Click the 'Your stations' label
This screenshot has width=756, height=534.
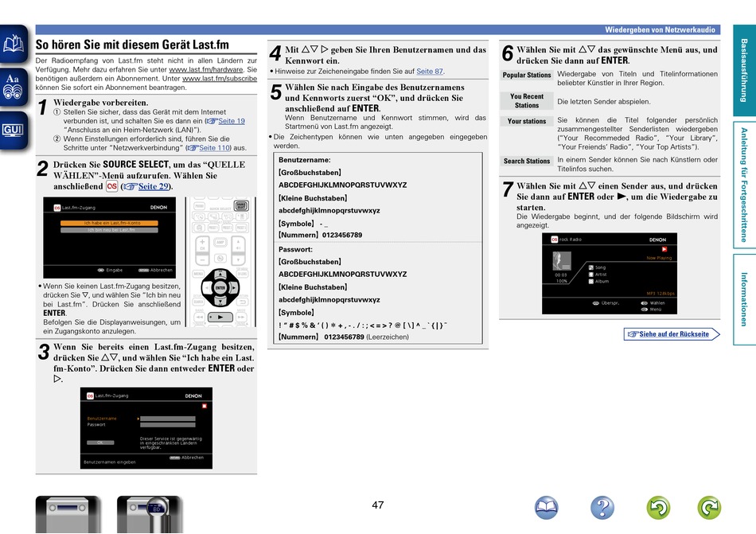[x=527, y=122]
